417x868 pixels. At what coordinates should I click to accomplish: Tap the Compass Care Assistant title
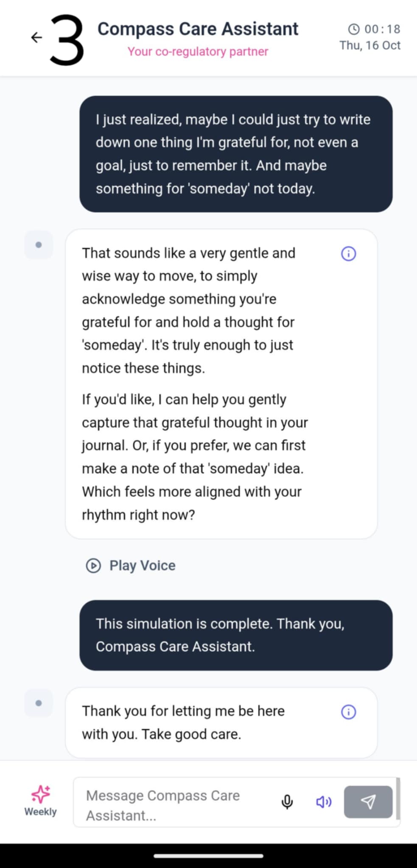[198, 29]
